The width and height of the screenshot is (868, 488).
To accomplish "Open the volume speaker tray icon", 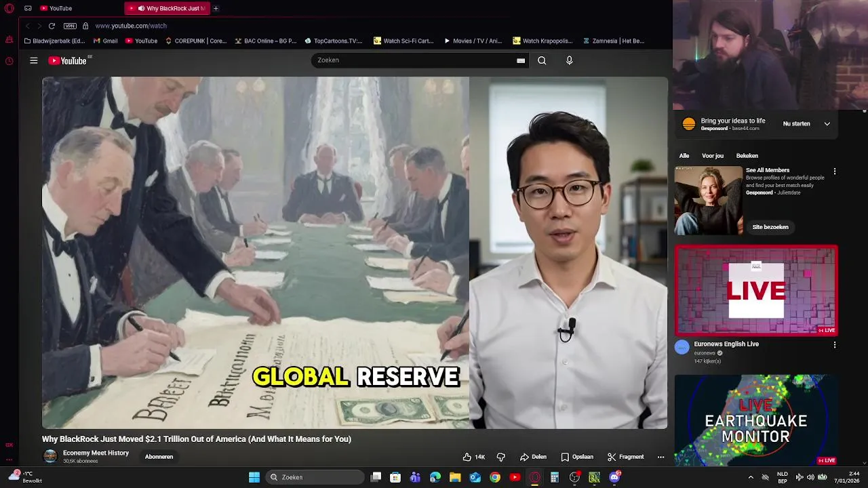I will (x=810, y=477).
